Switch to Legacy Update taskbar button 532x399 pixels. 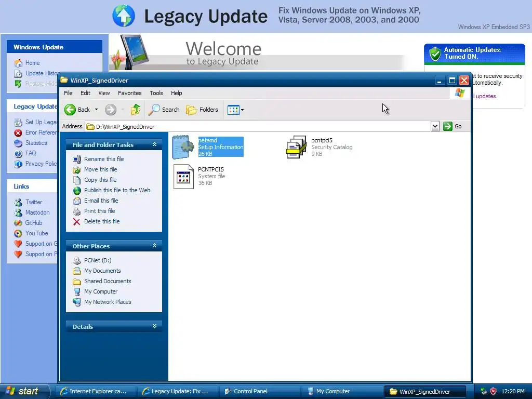(x=177, y=391)
